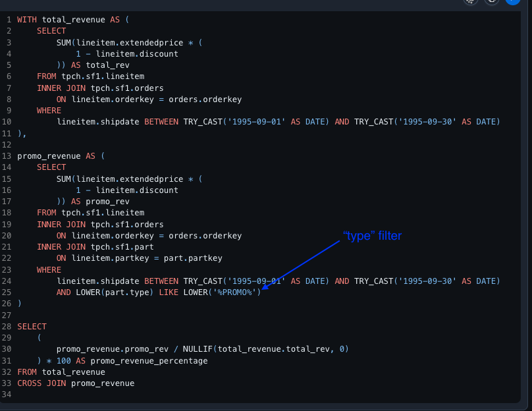532x411 pixels.
Task: Select line number 13 in the gutter
Action: 7,156
